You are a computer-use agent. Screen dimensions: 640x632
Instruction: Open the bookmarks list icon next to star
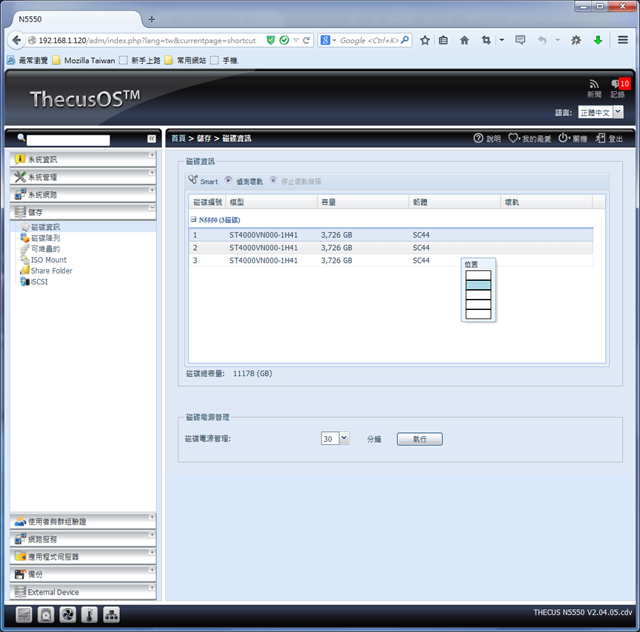pos(443,40)
